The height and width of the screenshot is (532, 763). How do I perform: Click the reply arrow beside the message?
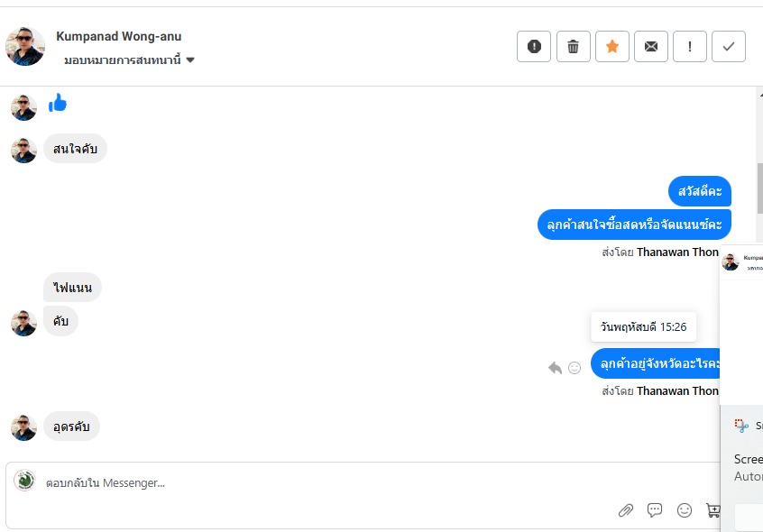[555, 368]
